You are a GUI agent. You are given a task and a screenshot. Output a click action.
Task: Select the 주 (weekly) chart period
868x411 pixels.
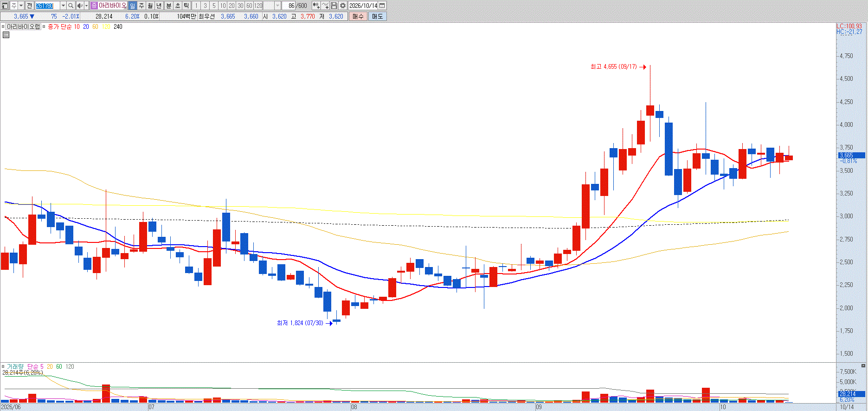click(x=141, y=6)
